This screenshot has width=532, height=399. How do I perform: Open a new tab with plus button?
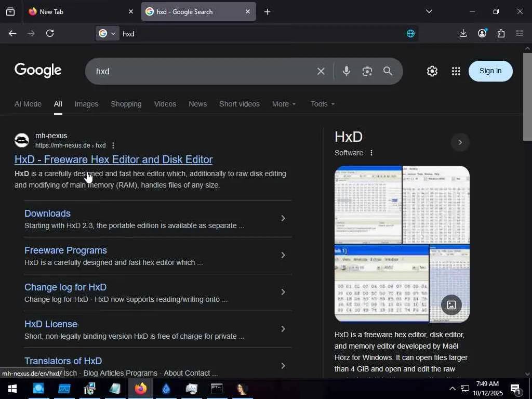[268, 12]
